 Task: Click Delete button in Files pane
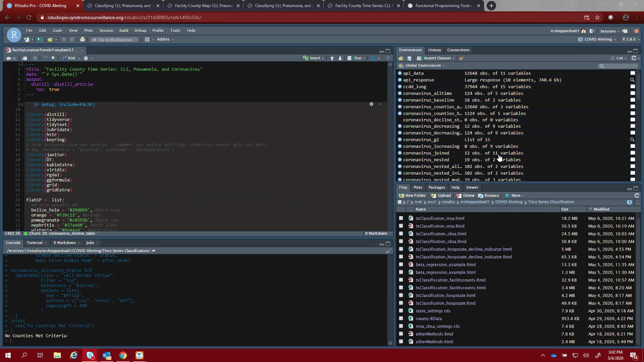(x=465, y=195)
